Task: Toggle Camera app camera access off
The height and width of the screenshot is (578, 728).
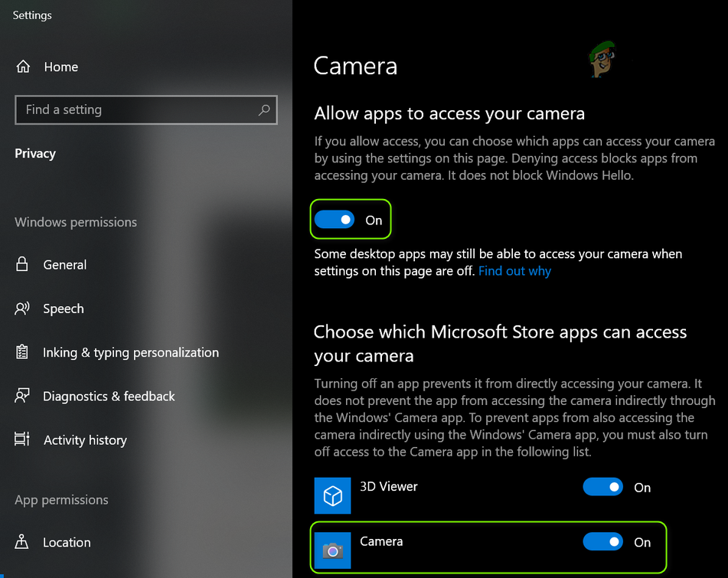Action: (602, 542)
